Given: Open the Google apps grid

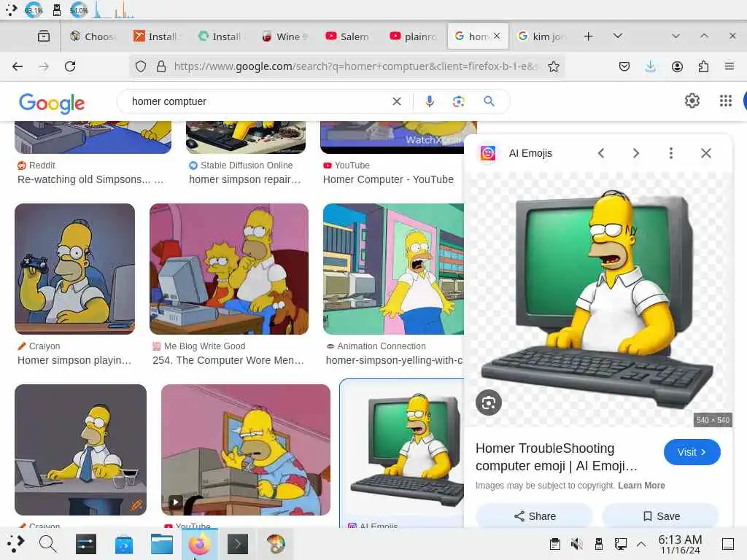Looking at the screenshot, I should (725, 101).
